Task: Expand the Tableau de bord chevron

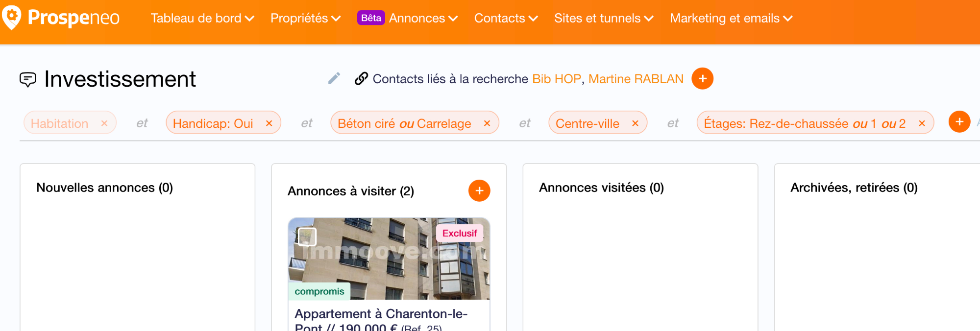Action: [249, 19]
